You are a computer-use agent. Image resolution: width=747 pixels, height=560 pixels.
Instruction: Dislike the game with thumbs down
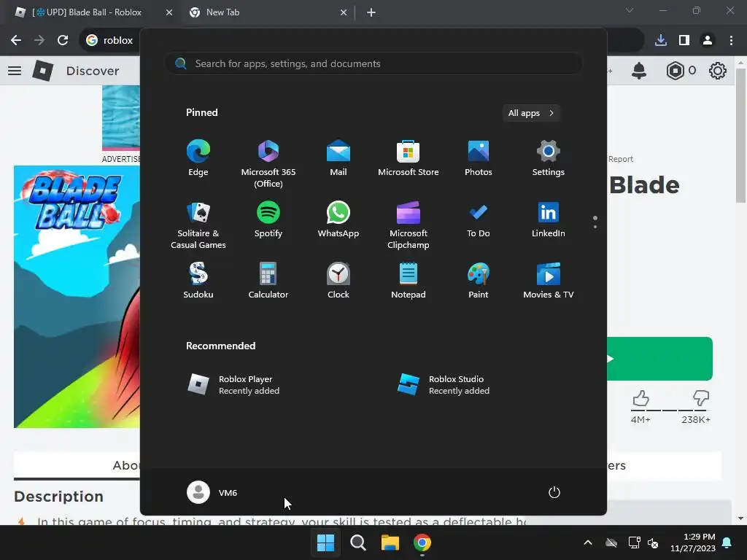point(701,398)
